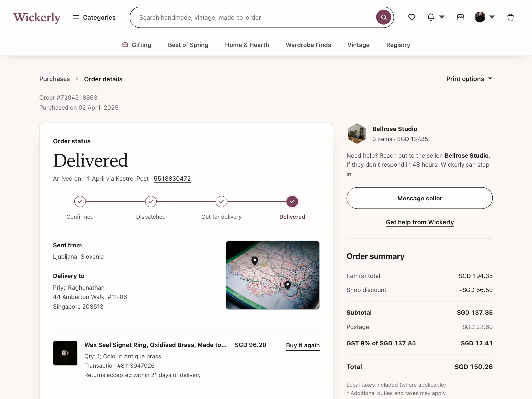
Task: Click the Bellrose Studio seller name in help text
Action: click(466, 156)
